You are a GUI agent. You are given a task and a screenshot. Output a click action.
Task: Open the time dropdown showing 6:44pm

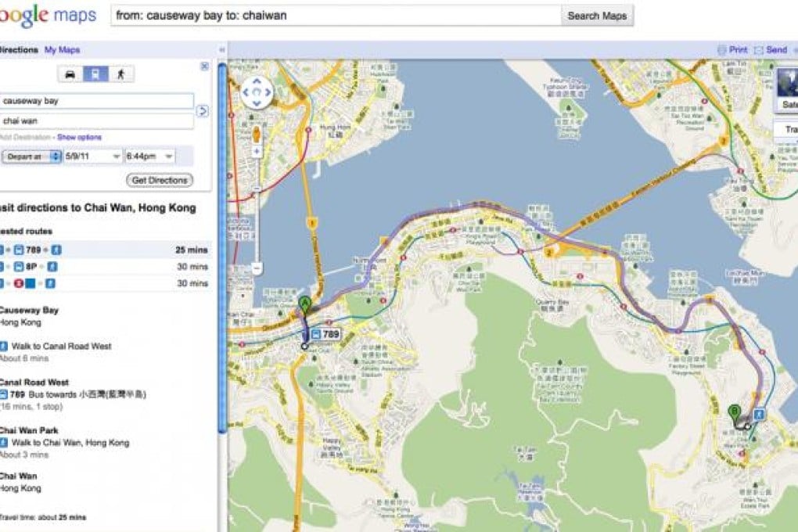[x=149, y=156]
